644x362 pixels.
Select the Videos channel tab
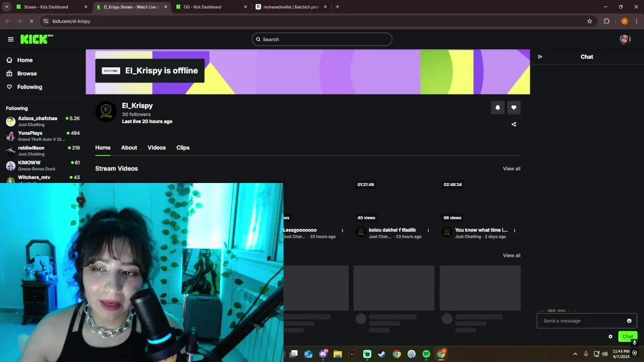pos(156,147)
